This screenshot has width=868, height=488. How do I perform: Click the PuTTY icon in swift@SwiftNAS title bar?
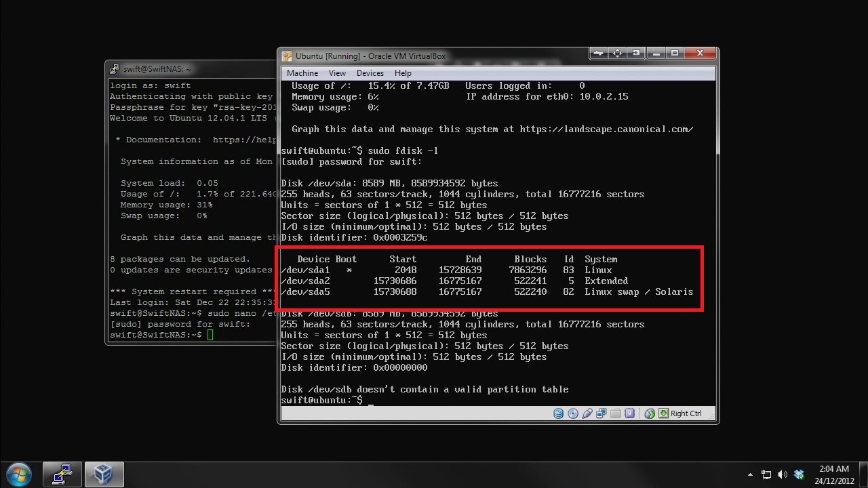115,69
